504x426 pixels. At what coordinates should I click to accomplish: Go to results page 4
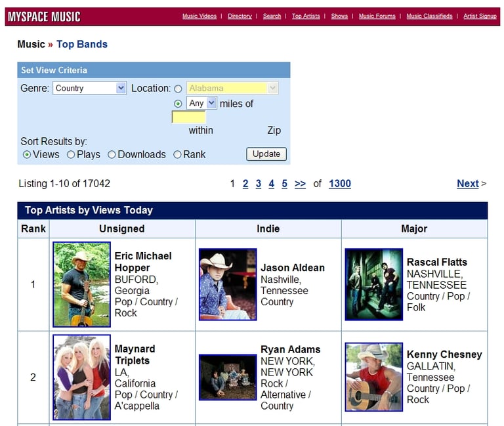point(271,184)
